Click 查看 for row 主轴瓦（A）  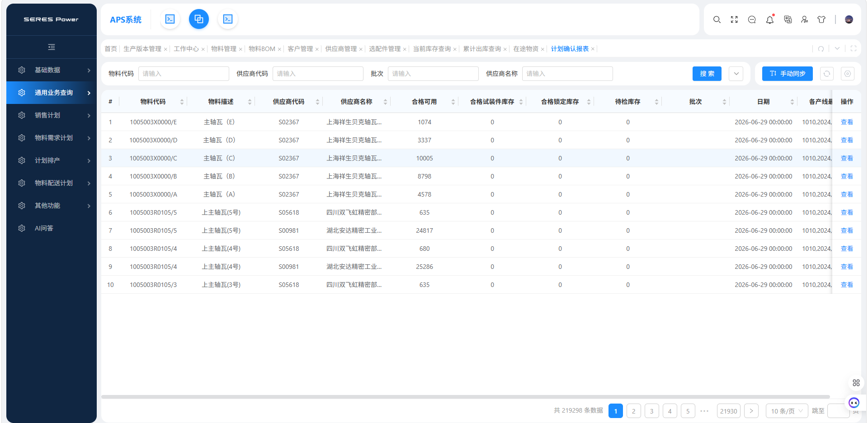pyautogui.click(x=847, y=194)
